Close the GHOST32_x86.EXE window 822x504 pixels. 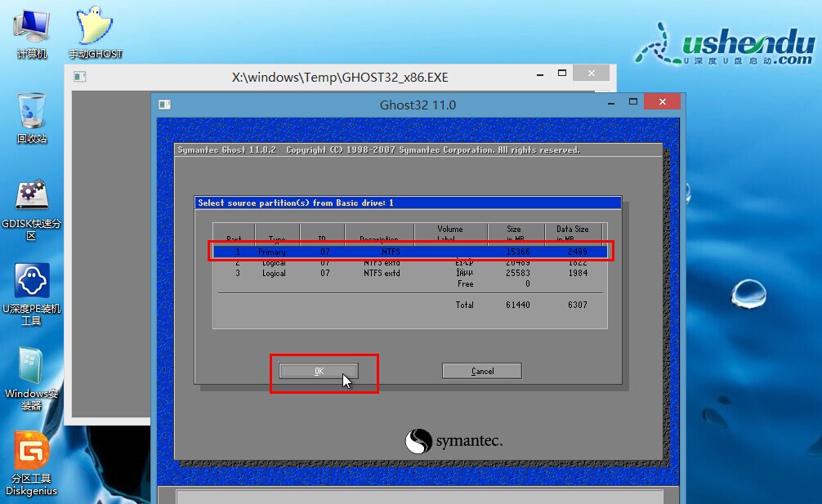[592, 74]
